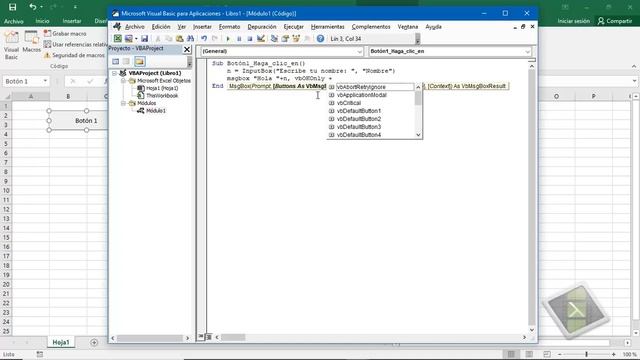The height and width of the screenshot is (360, 640).
Task: Switch to Excel view from VBA toolbar
Action: coord(118,38)
